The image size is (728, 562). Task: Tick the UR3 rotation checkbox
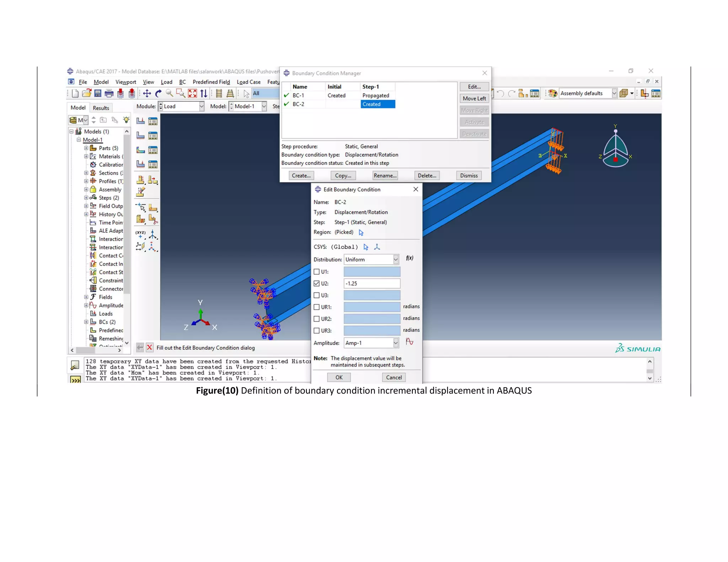(317, 331)
